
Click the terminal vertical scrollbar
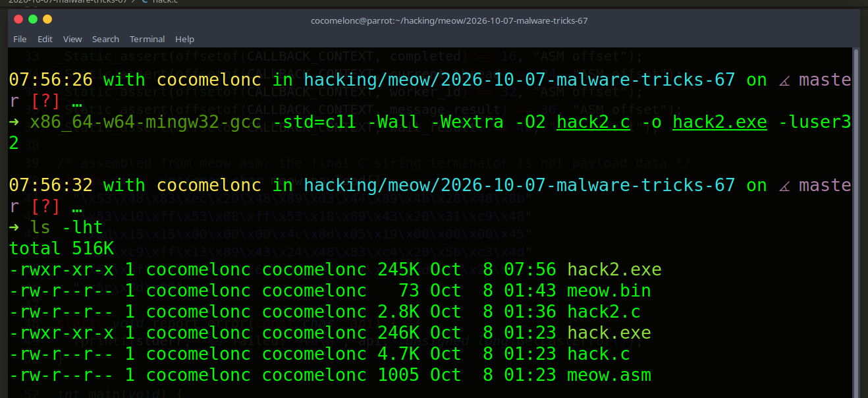click(x=855, y=223)
